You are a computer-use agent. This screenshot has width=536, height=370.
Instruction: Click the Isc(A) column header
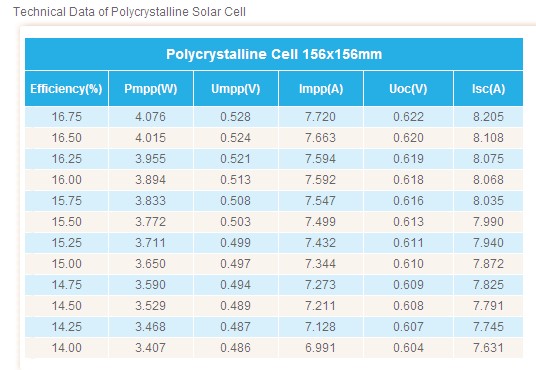(488, 89)
